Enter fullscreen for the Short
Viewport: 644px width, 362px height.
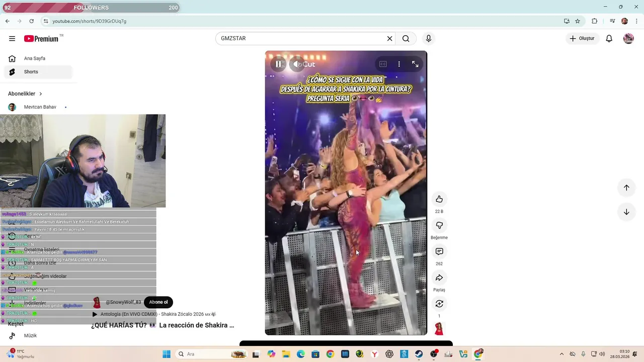point(415,64)
